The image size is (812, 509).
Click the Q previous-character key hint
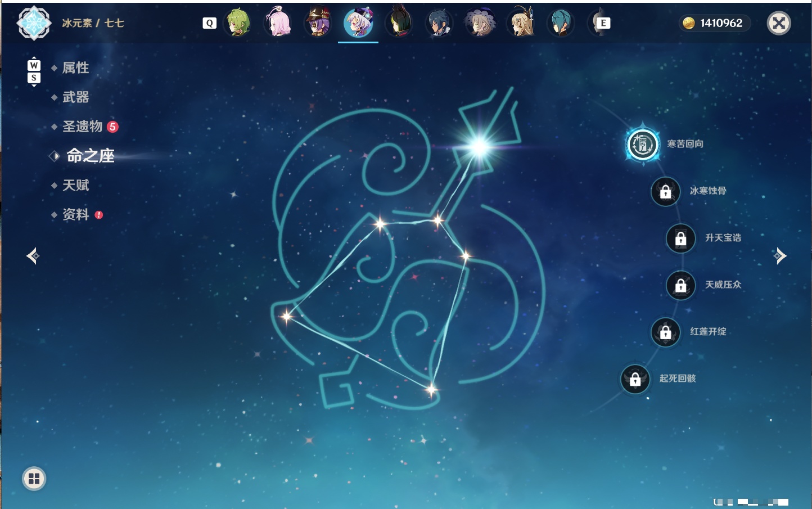tap(210, 23)
